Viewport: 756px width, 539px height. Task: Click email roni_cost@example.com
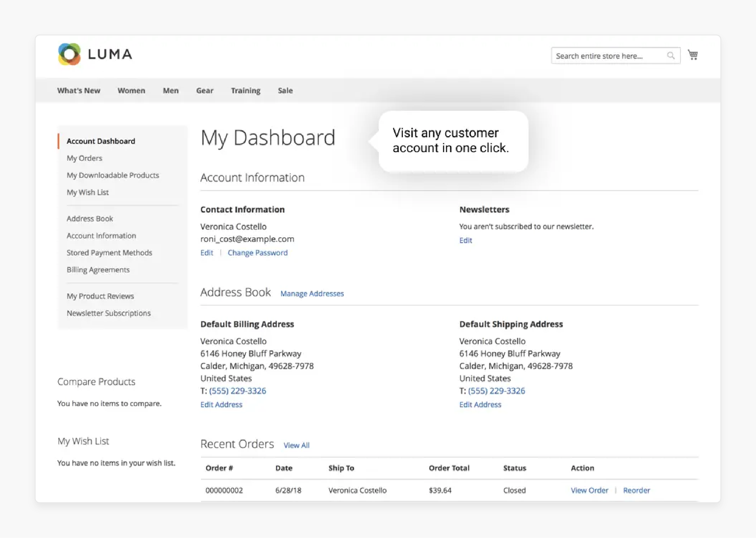pyautogui.click(x=247, y=239)
